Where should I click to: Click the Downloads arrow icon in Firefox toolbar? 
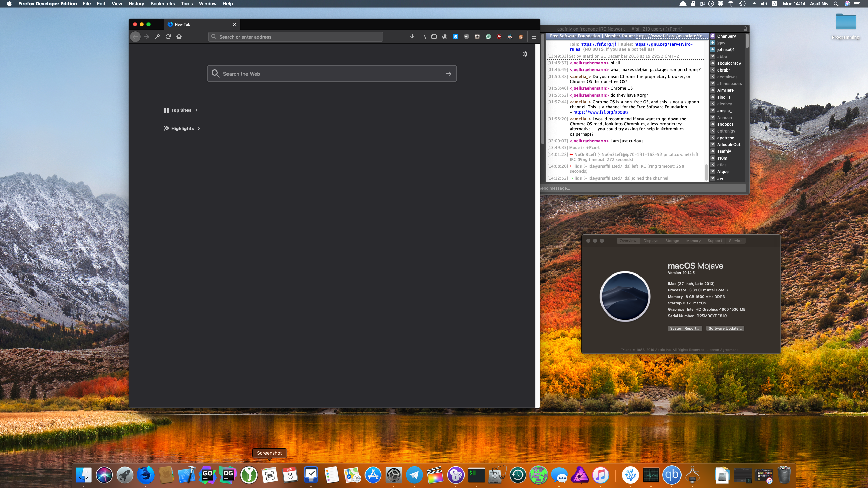click(x=412, y=37)
